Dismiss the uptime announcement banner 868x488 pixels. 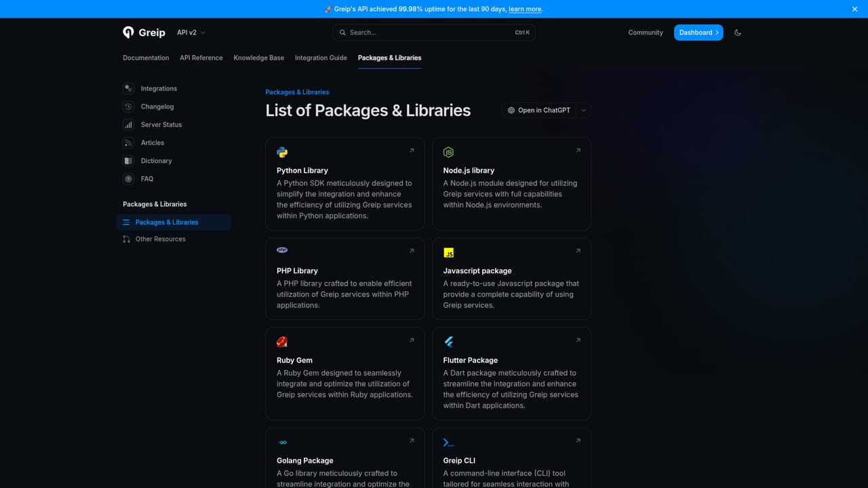point(854,9)
